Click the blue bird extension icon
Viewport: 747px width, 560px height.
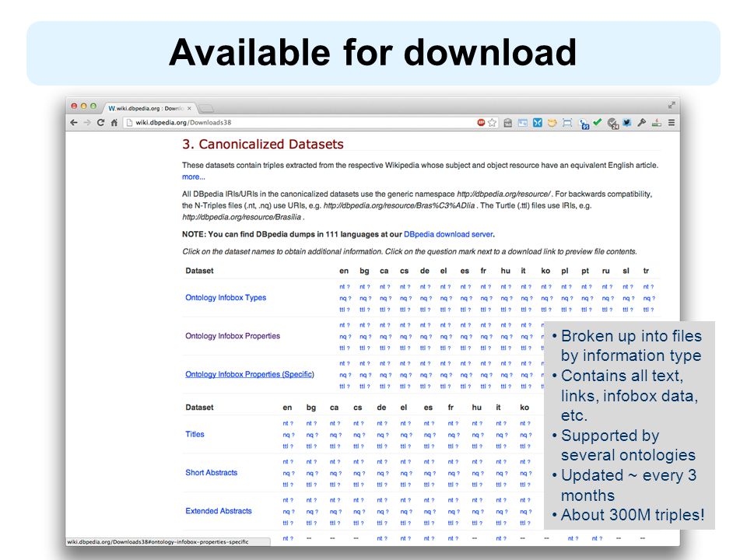click(627, 123)
